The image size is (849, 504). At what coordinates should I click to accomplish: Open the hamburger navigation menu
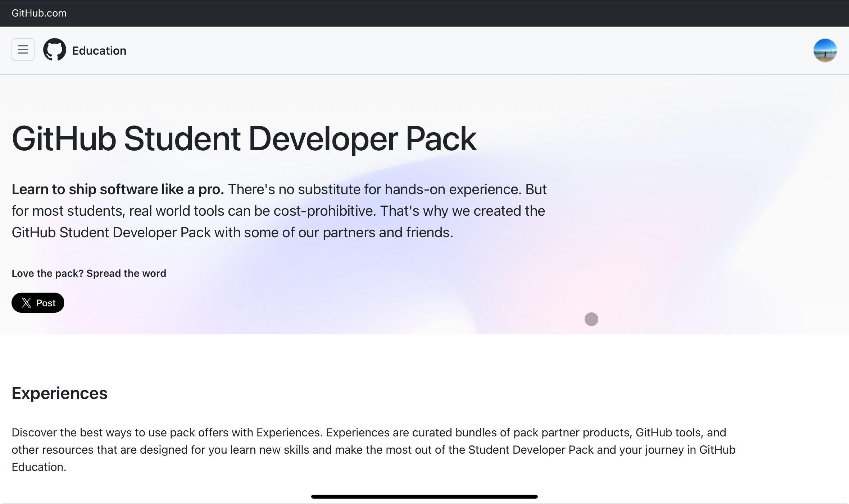click(23, 50)
